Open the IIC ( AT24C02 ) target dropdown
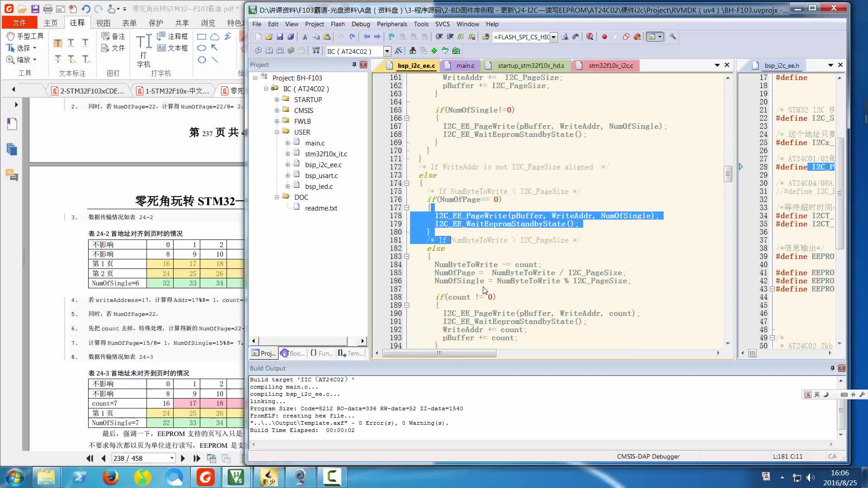Screen dimensions: 868x488 point(387,51)
